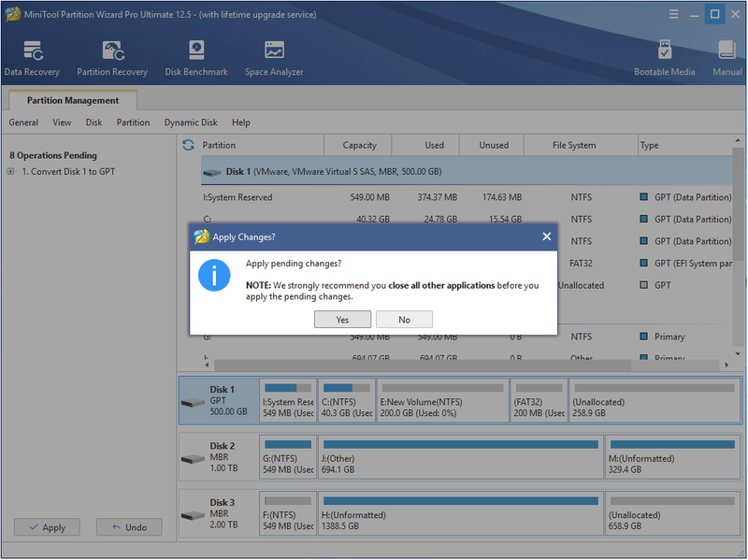The height and width of the screenshot is (560, 748).
Task: Select the Partition Management tab
Action: 73,100
